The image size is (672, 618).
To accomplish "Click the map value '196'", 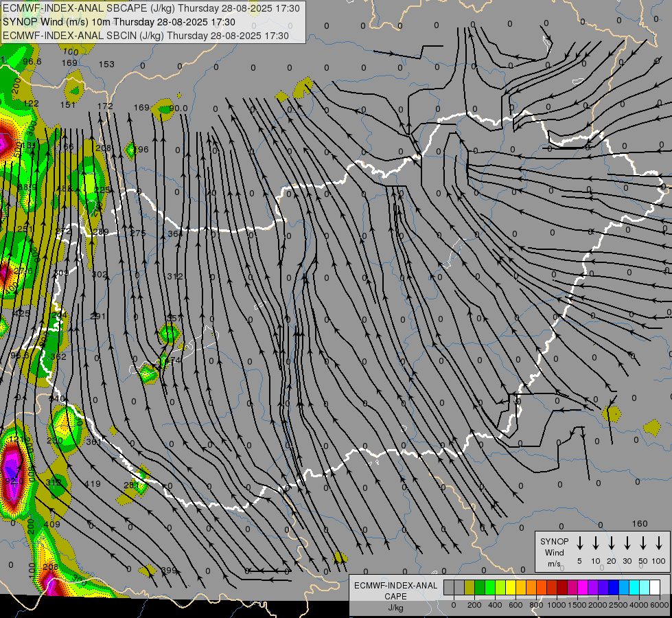I will [x=141, y=149].
